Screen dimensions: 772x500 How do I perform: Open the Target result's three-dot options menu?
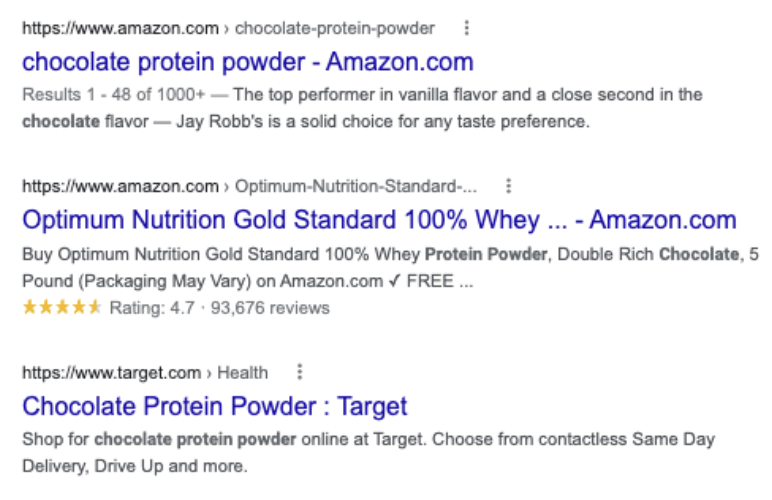(x=299, y=372)
